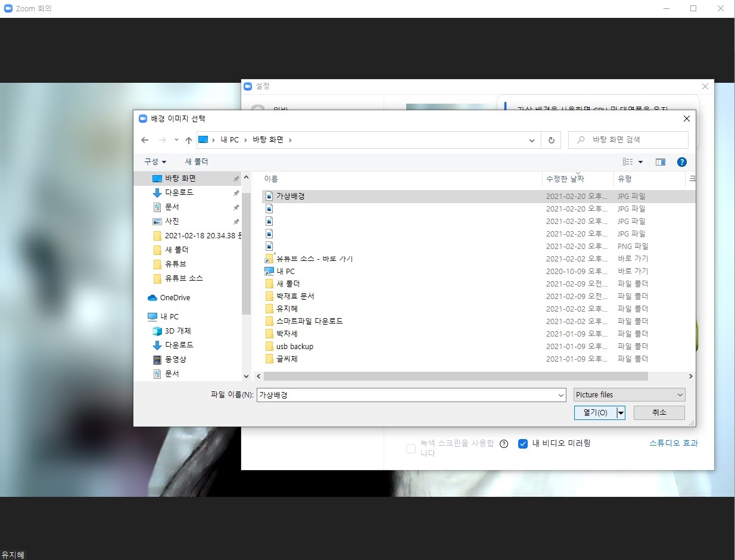Image resolution: width=735 pixels, height=560 pixels.
Task: Sort by the 수정한 날짜 column header
Action: (565, 179)
